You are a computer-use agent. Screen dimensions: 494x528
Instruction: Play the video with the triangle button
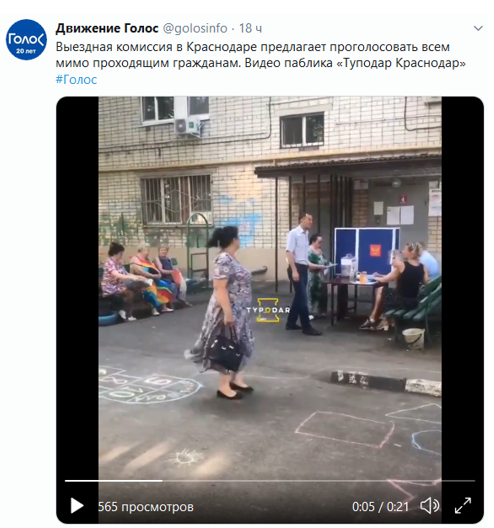tap(77, 506)
